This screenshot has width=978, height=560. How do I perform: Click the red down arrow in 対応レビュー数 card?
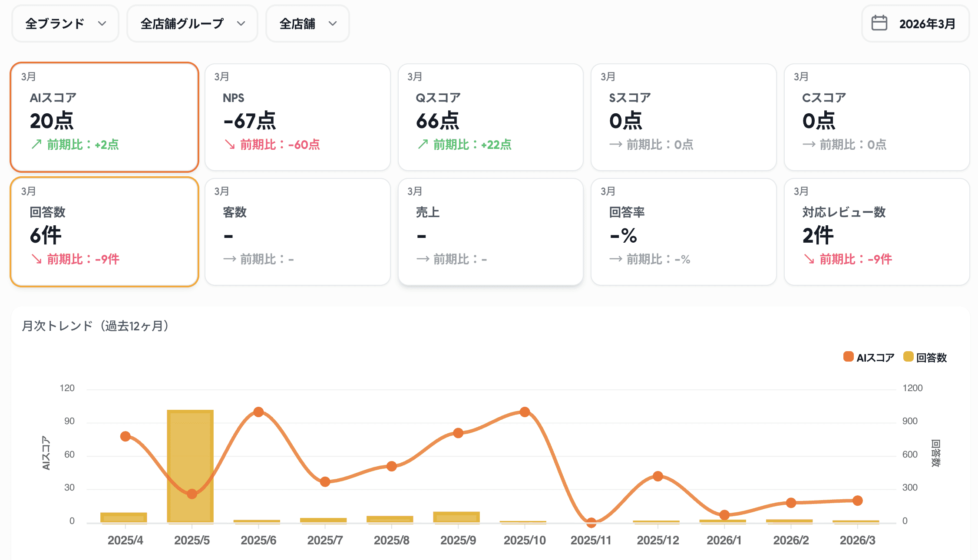[x=809, y=259]
